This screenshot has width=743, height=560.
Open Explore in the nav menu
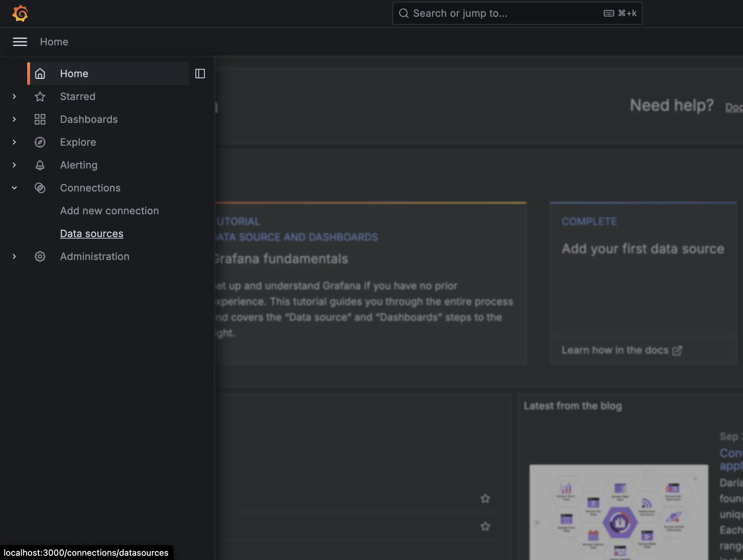pyautogui.click(x=78, y=142)
